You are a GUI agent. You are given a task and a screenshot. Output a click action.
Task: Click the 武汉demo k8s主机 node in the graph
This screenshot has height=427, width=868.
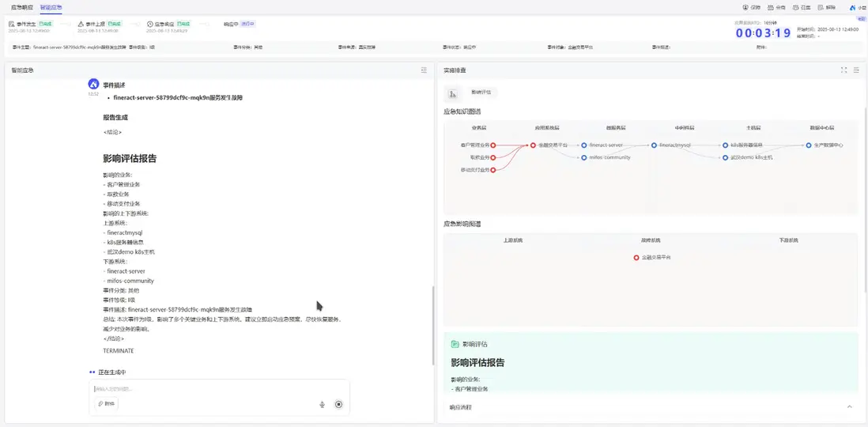(x=725, y=158)
